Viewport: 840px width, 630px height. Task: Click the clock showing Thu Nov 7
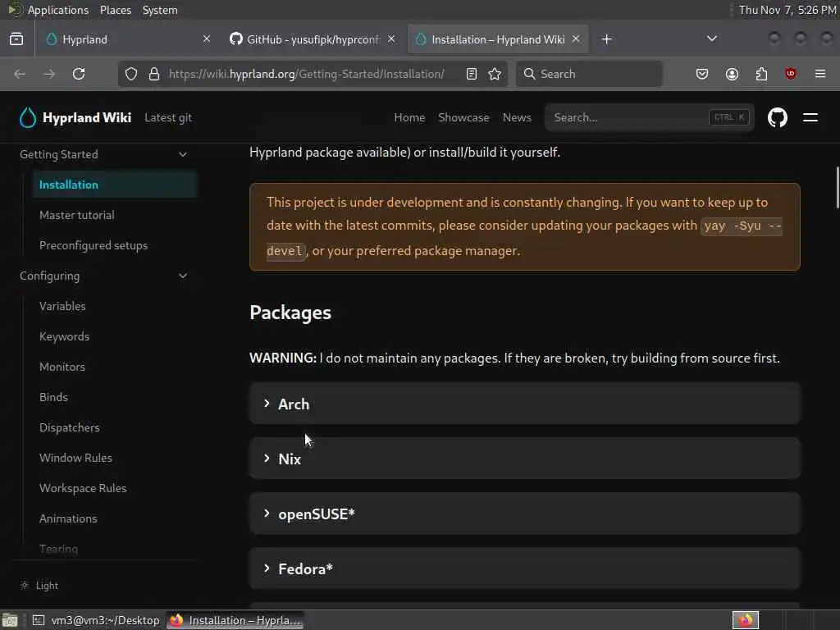click(x=787, y=10)
